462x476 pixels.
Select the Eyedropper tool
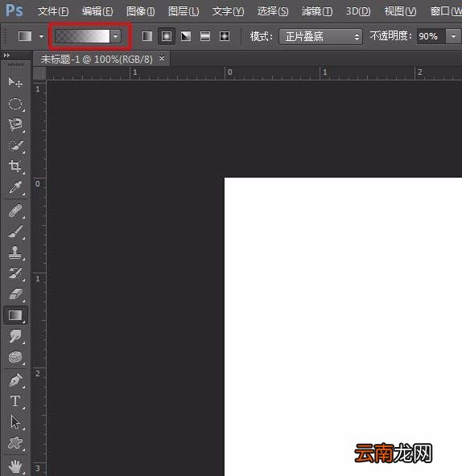pos(15,187)
